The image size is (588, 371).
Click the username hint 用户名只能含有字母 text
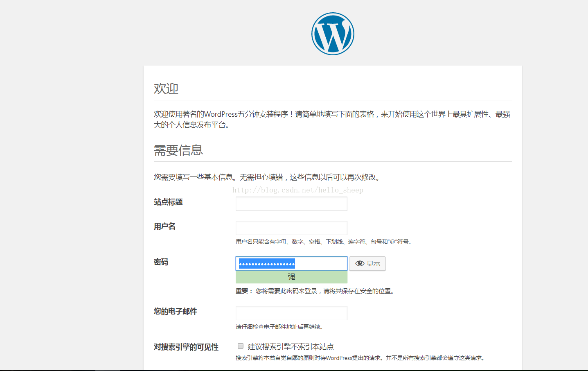click(x=324, y=242)
